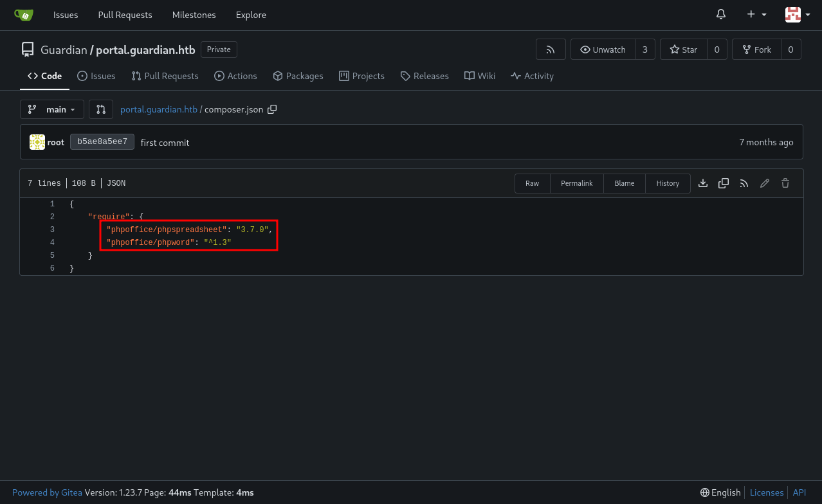Copy file content to clipboard

[724, 183]
